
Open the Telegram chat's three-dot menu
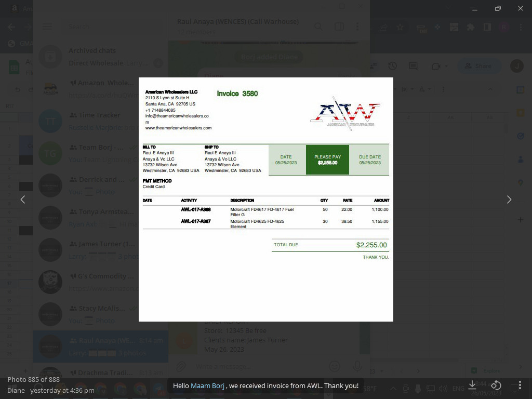click(357, 26)
